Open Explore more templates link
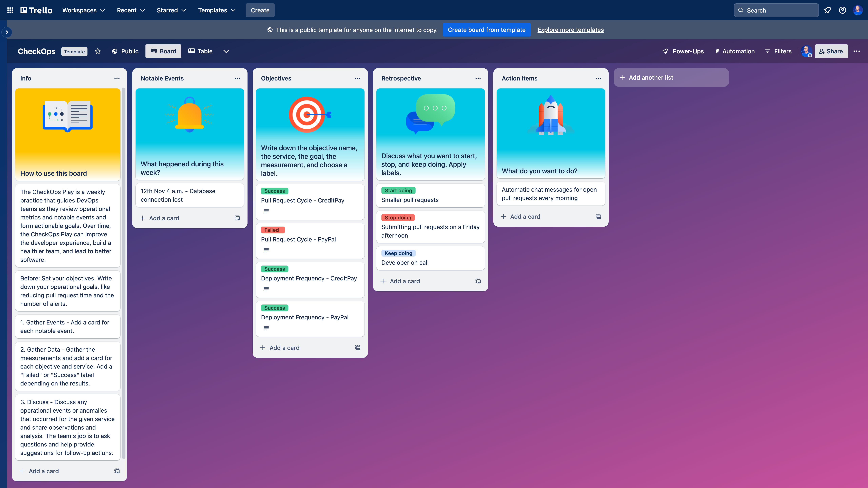This screenshot has height=488, width=868. [x=570, y=30]
